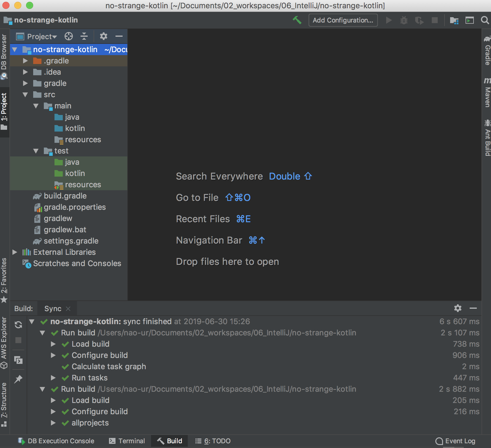Click Locate/scroll from source crosshair icon
This screenshot has width=491, height=448.
pos(69,36)
